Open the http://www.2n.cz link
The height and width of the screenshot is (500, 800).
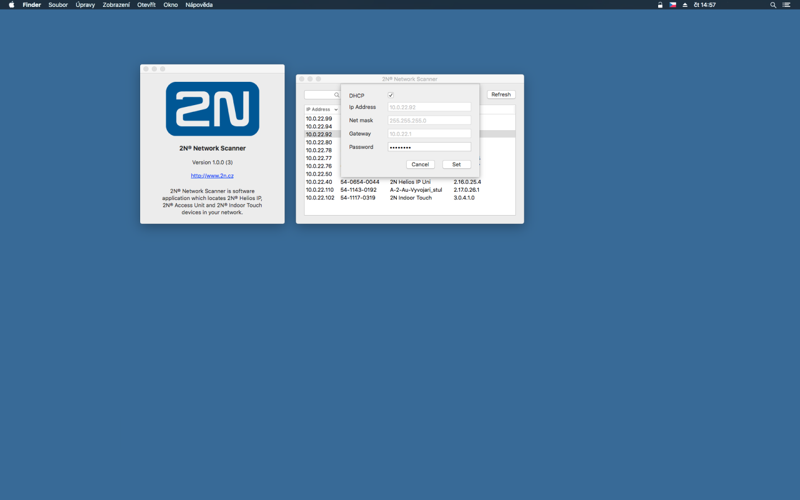click(212, 176)
